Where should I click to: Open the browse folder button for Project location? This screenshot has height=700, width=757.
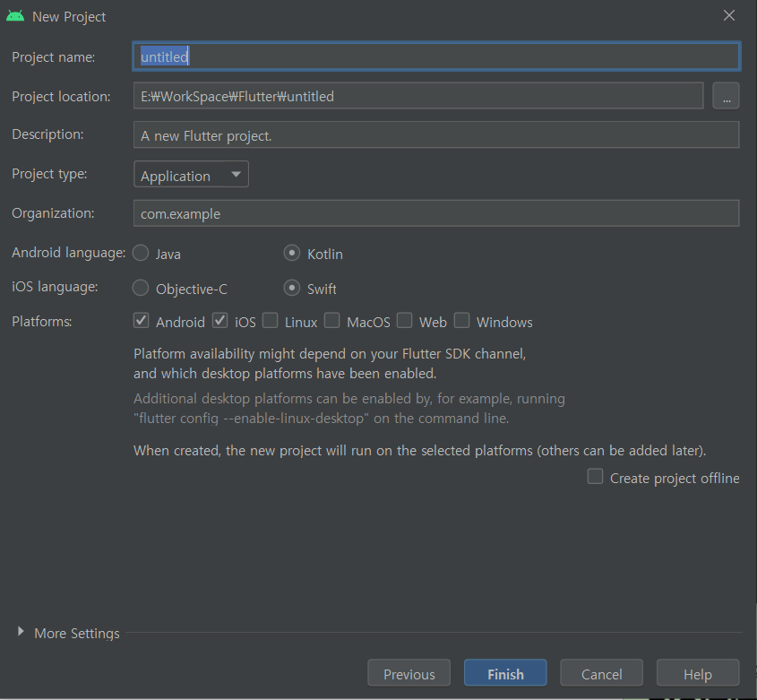[727, 96]
